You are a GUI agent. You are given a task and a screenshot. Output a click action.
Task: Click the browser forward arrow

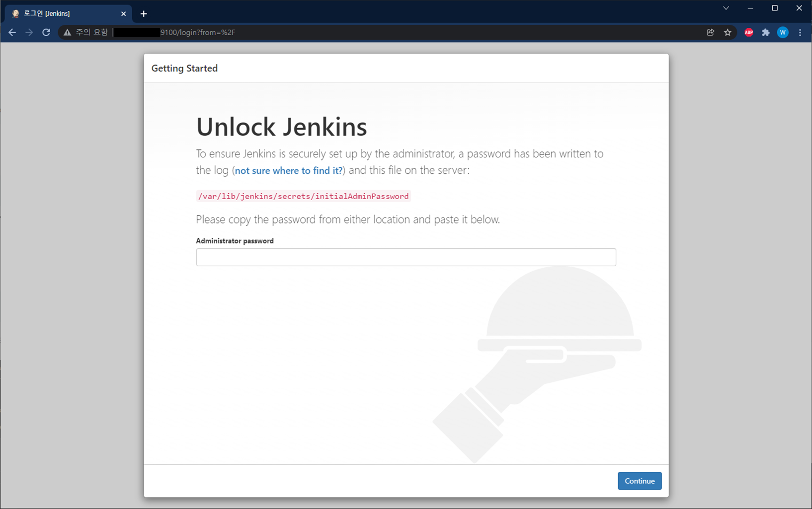click(29, 32)
